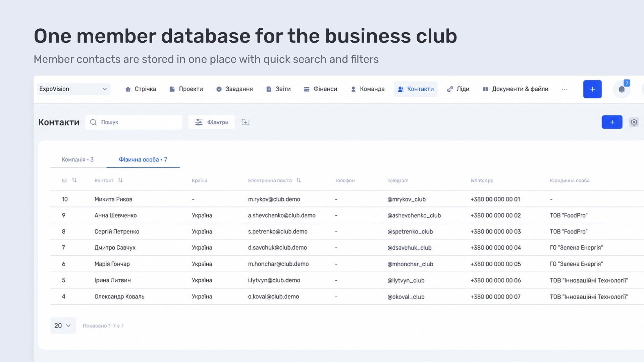Screen dimensions: 644x362
Task: Open the Завдання tasks section
Action: pos(234,89)
